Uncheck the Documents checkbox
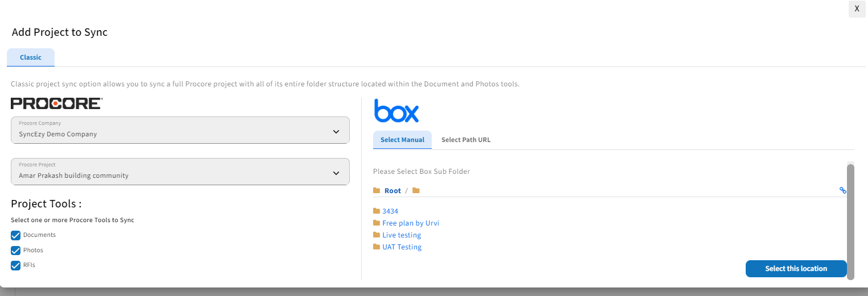This screenshot has height=296, width=868. [16, 235]
